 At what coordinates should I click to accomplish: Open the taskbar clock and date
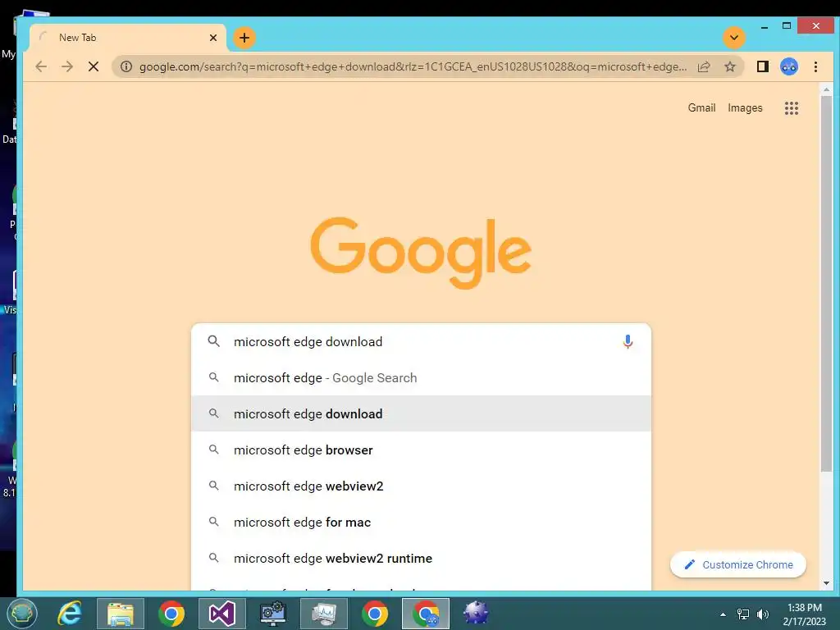804,614
